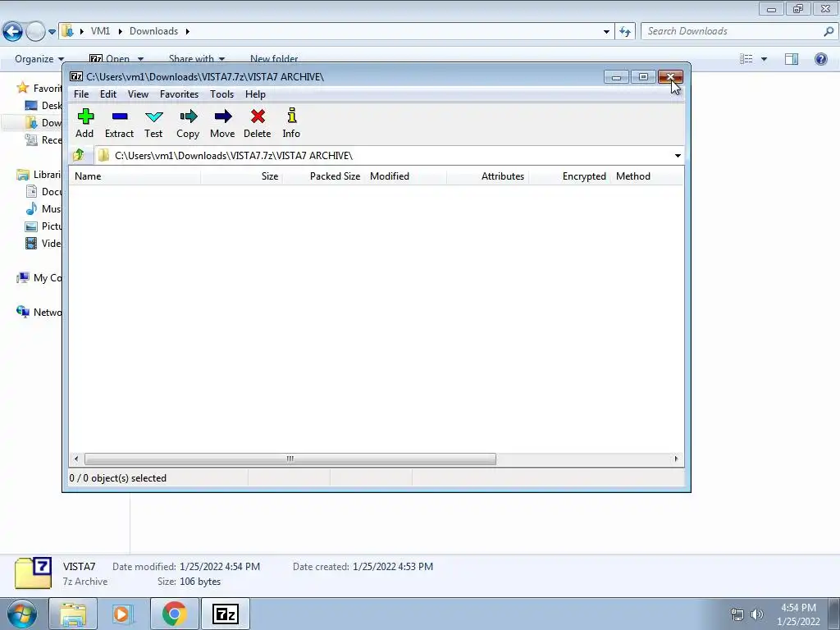Click the Search Downloads box

(x=738, y=32)
